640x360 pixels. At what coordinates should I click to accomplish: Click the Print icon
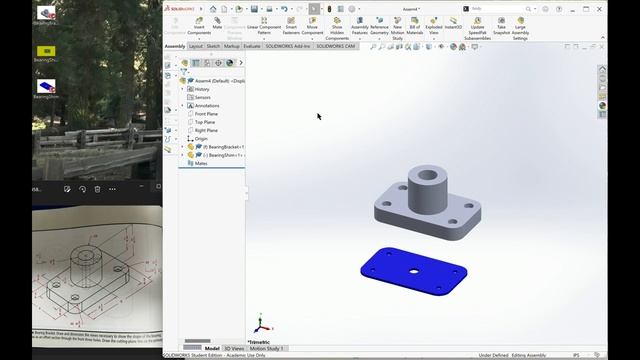269,9
